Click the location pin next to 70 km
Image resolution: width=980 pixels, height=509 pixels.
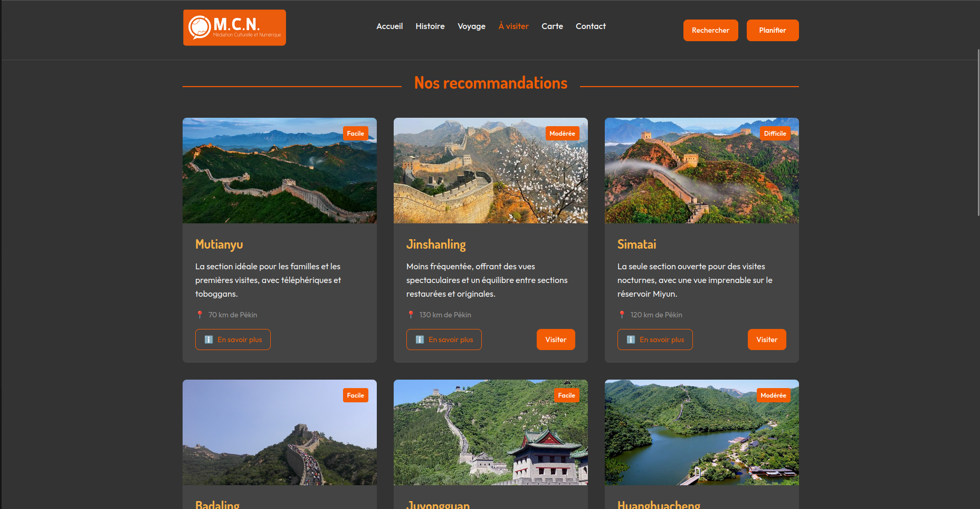pyautogui.click(x=199, y=315)
